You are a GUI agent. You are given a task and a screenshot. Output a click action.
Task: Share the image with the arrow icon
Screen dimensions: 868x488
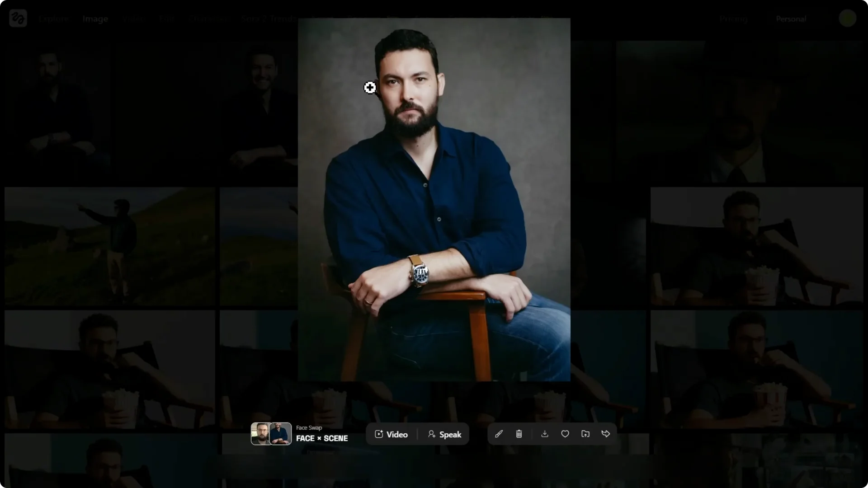coord(606,434)
